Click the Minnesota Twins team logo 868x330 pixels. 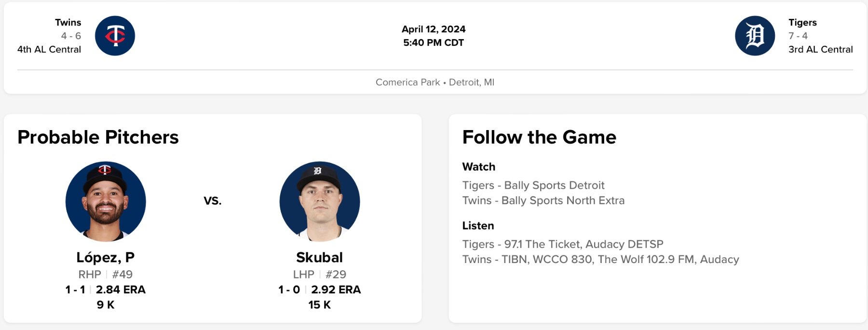point(115,36)
